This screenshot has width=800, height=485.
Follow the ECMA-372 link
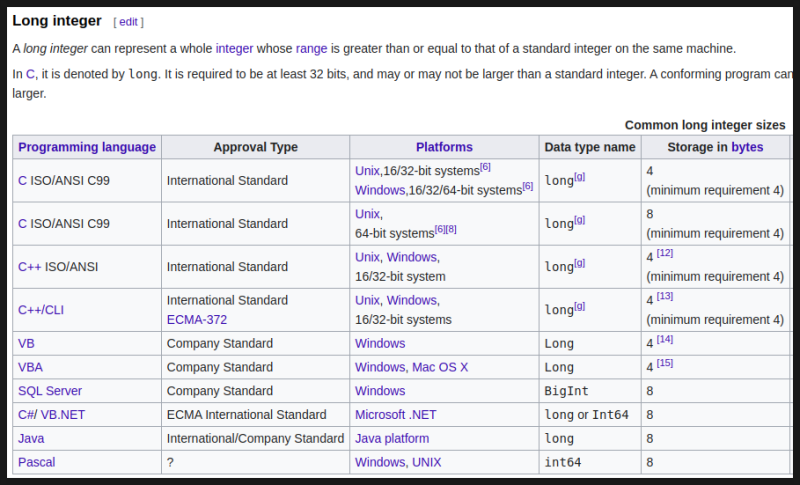click(x=197, y=319)
